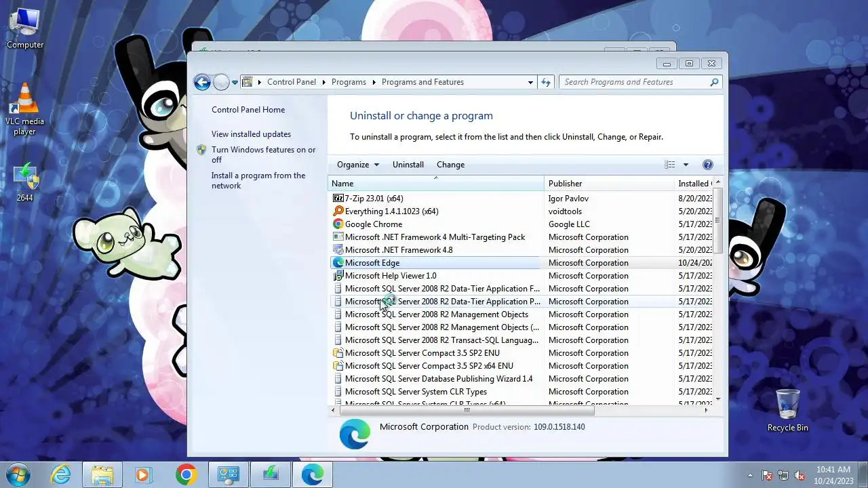
Task: Open the Computer desktop icon
Action: point(25,29)
